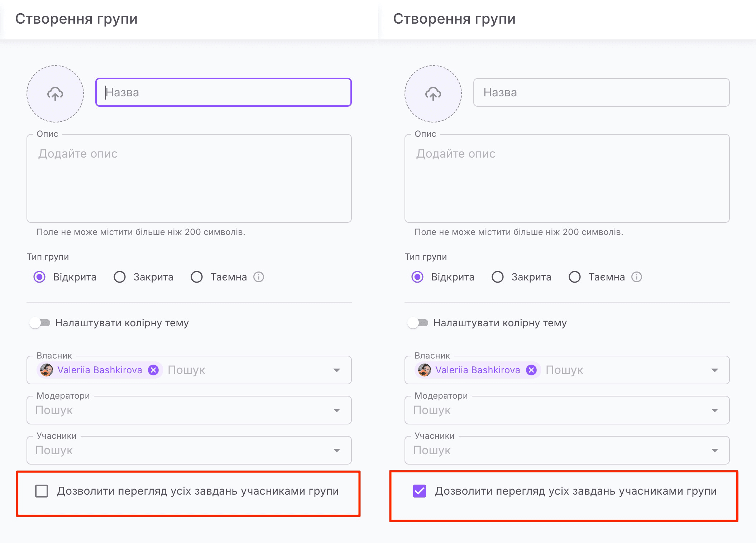
Task: Select Відкрита radio in right panel
Action: pos(417,277)
